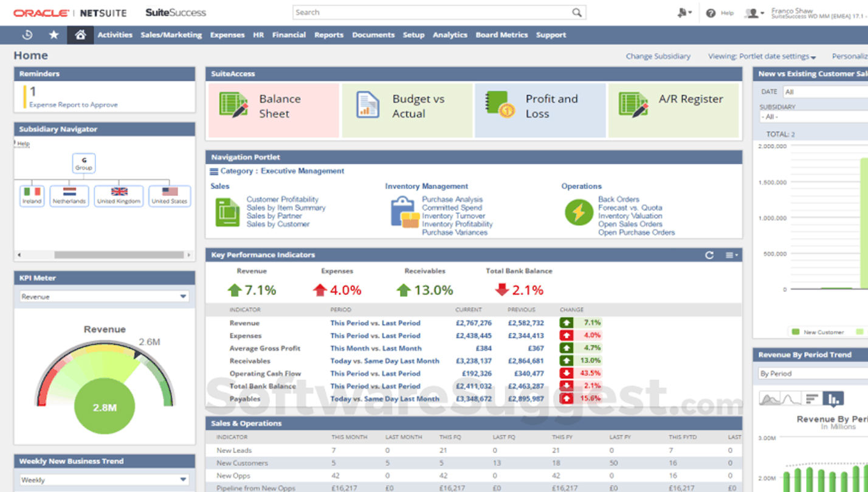Open the KPI portlet menu dropdown
This screenshot has height=492, width=868.
(732, 255)
